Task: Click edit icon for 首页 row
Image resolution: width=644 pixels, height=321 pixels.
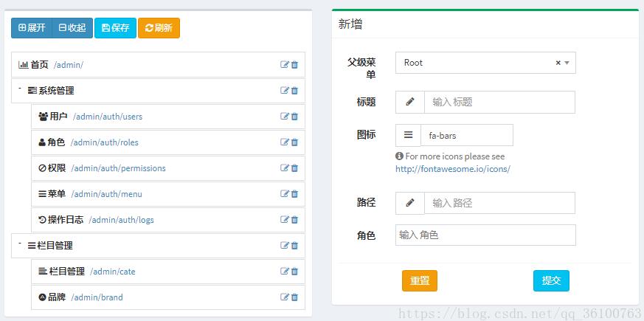Action: pyautogui.click(x=285, y=65)
